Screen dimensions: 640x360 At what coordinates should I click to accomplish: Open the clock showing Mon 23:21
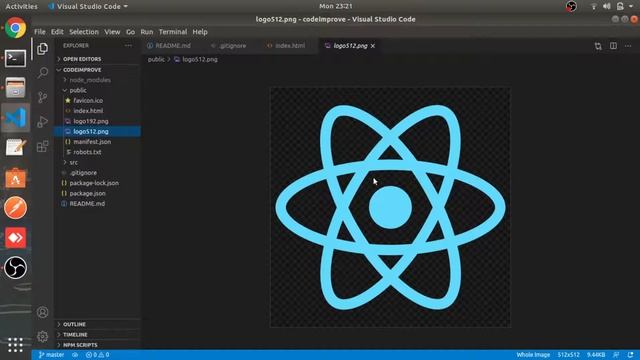336,6
